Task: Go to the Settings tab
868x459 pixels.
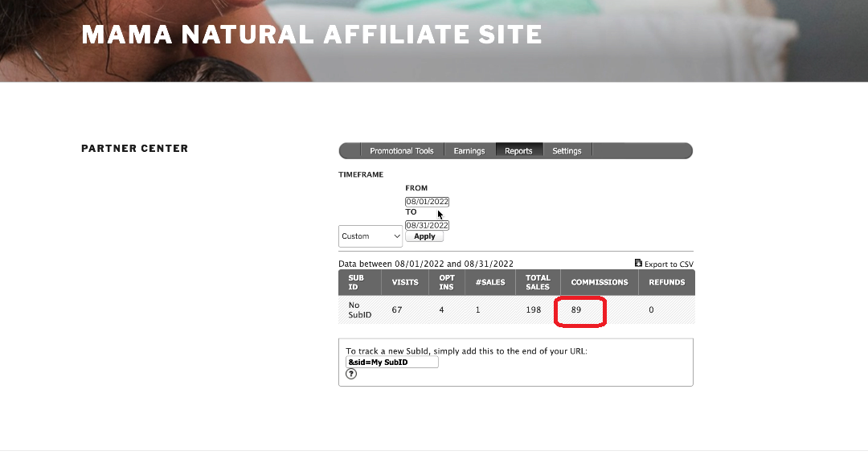Action: pyautogui.click(x=567, y=150)
